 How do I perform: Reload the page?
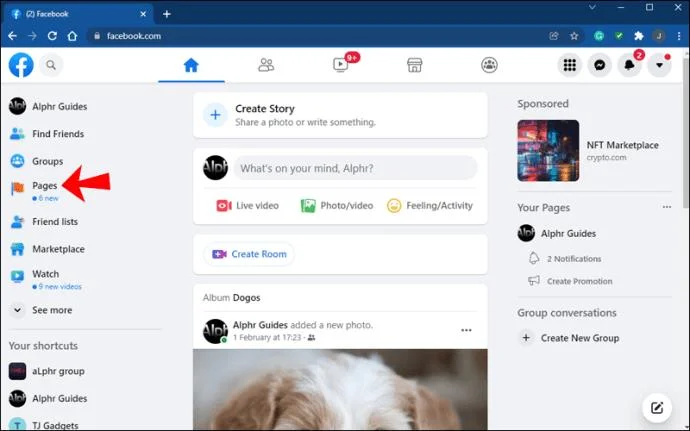point(52,36)
